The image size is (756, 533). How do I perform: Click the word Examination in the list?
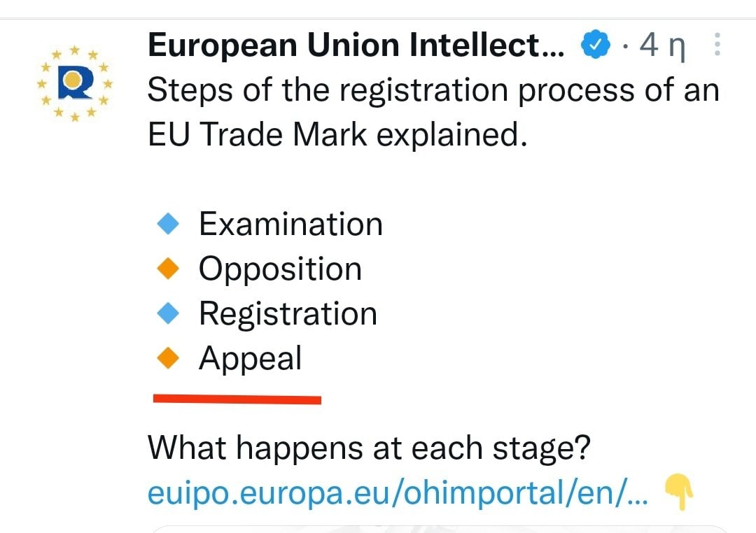click(290, 224)
